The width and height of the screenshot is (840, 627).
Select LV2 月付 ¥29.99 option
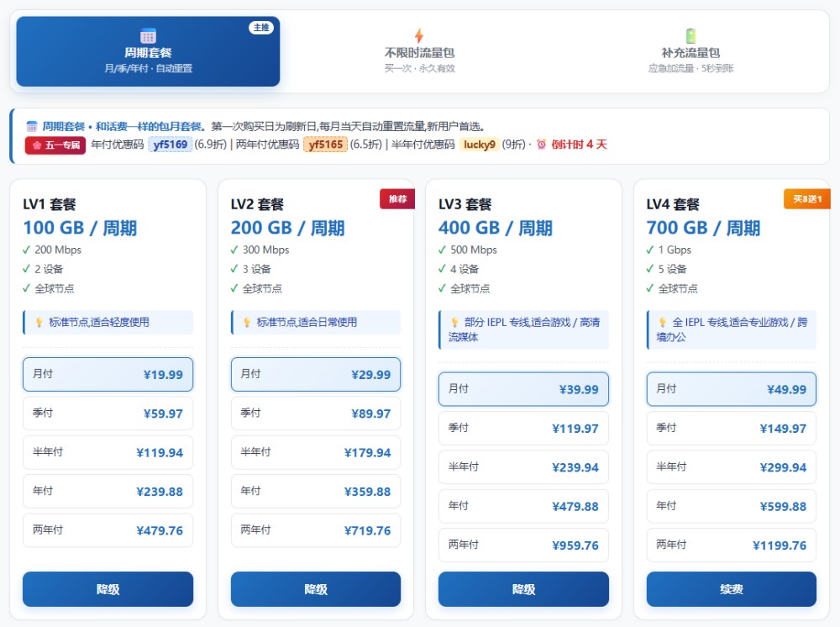pyautogui.click(x=316, y=374)
